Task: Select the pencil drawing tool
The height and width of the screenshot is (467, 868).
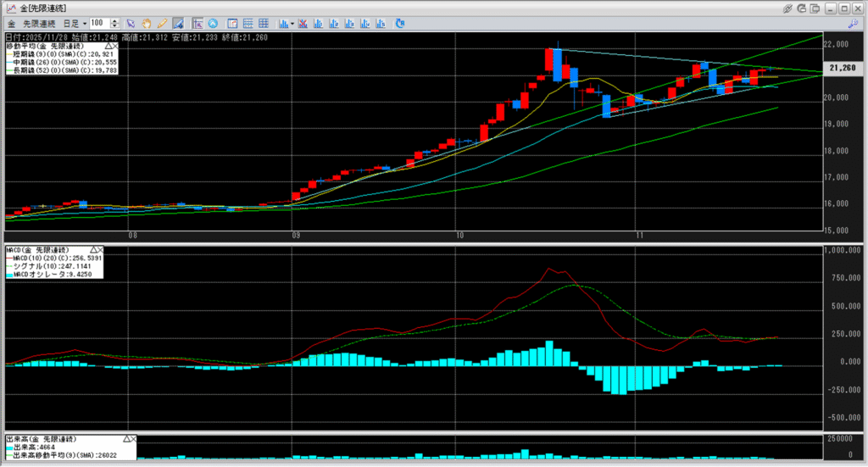Action: [x=161, y=23]
